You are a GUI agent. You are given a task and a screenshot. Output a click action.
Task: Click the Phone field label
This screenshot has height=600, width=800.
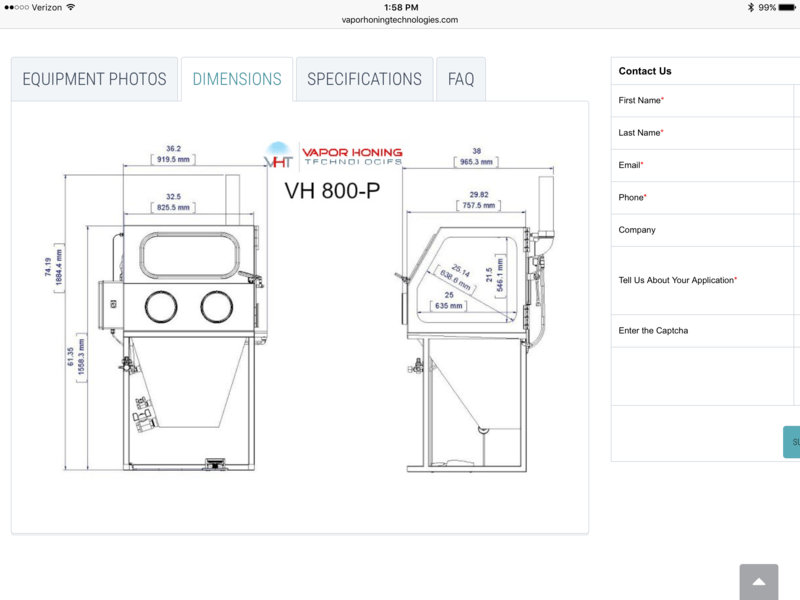point(632,197)
